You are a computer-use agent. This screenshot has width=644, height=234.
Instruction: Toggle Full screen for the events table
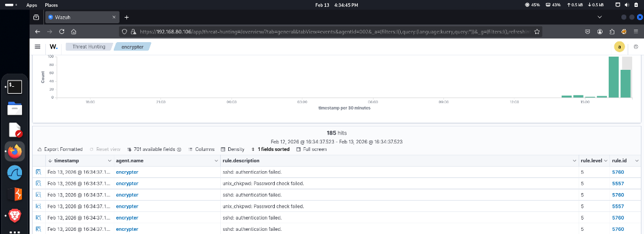point(311,150)
